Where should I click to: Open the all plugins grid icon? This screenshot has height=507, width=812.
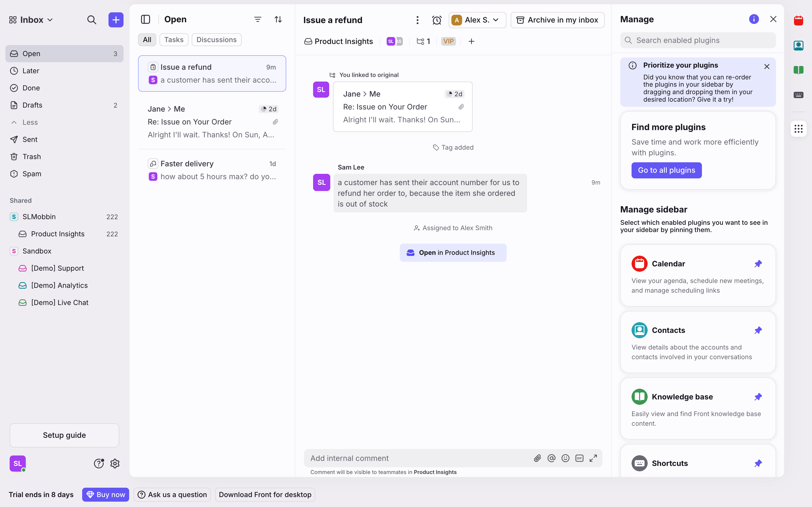(x=798, y=129)
